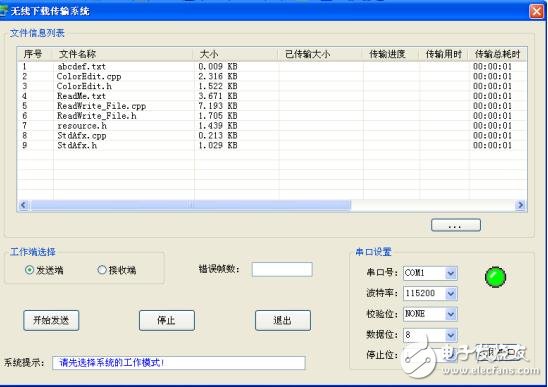Click the 序号 column header
Viewport: 548px width, 387px height.
[x=34, y=54]
